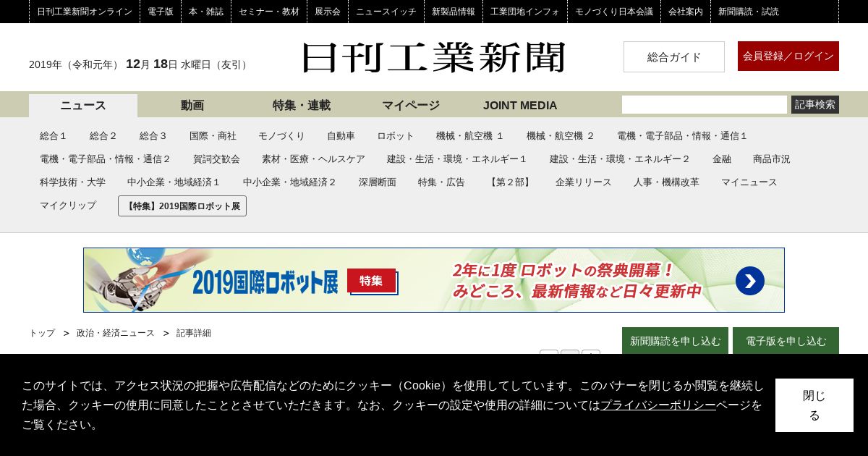Screen dimensions: 868x456
Task: Open the 特集・連載 tab
Action: (302, 105)
